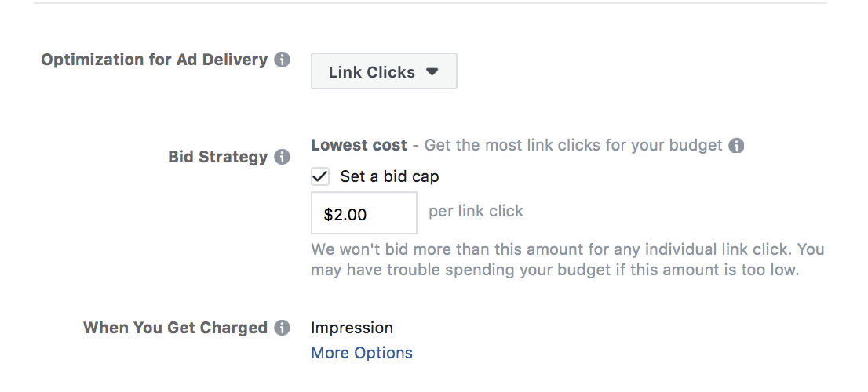Click info icon next to Bid Strategy
Screen dimensions: 868x392
pos(282,157)
